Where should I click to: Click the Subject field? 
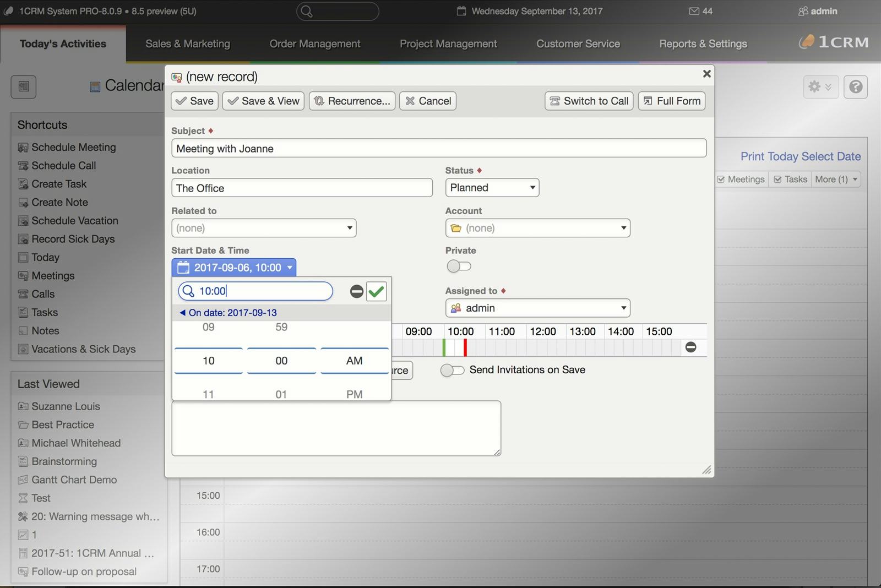439,148
